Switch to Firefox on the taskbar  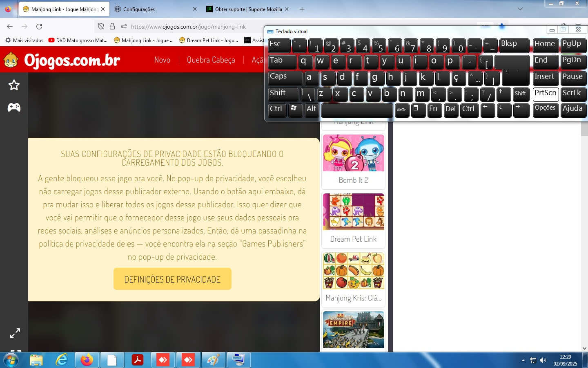coord(87,360)
